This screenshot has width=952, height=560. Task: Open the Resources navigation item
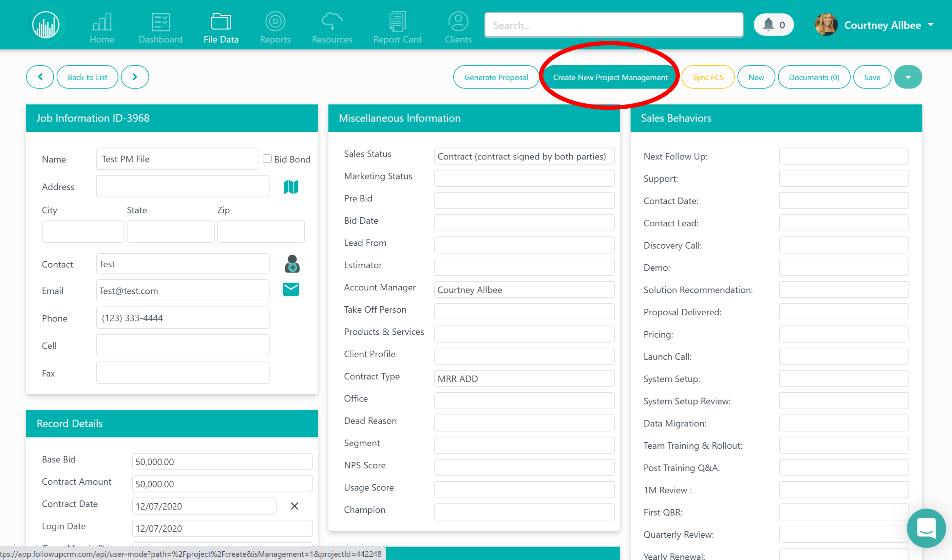(332, 28)
